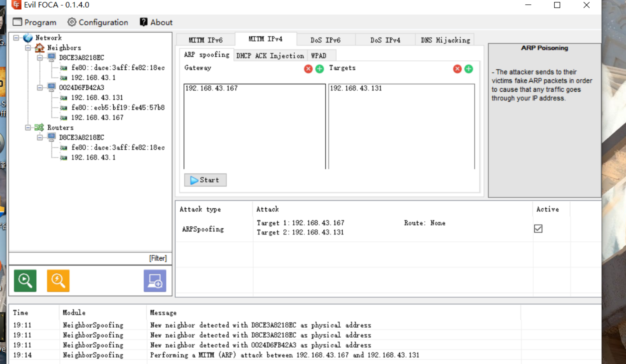Click the Module column header in log
The width and height of the screenshot is (626, 364).
[x=103, y=313]
